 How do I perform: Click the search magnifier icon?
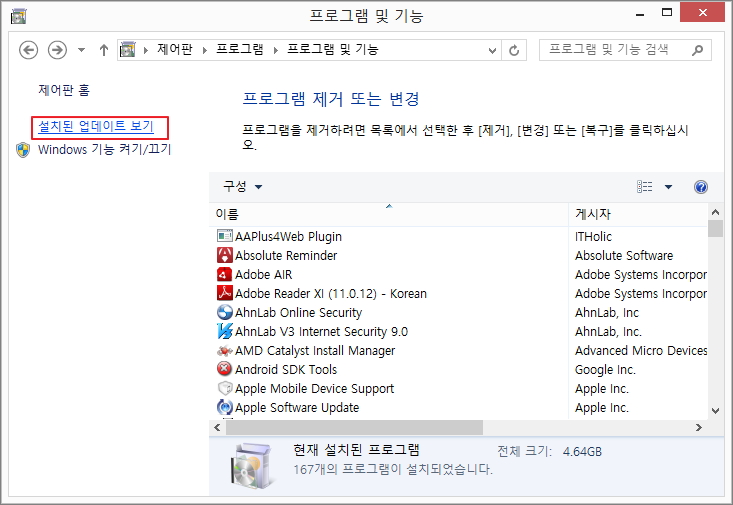click(x=697, y=50)
